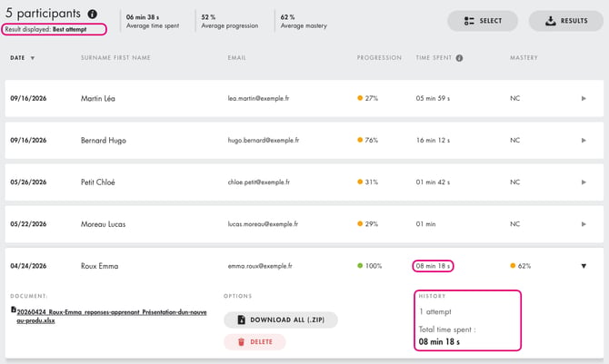Sort by Time Spent column header
The image size is (609, 364).
coord(434,58)
